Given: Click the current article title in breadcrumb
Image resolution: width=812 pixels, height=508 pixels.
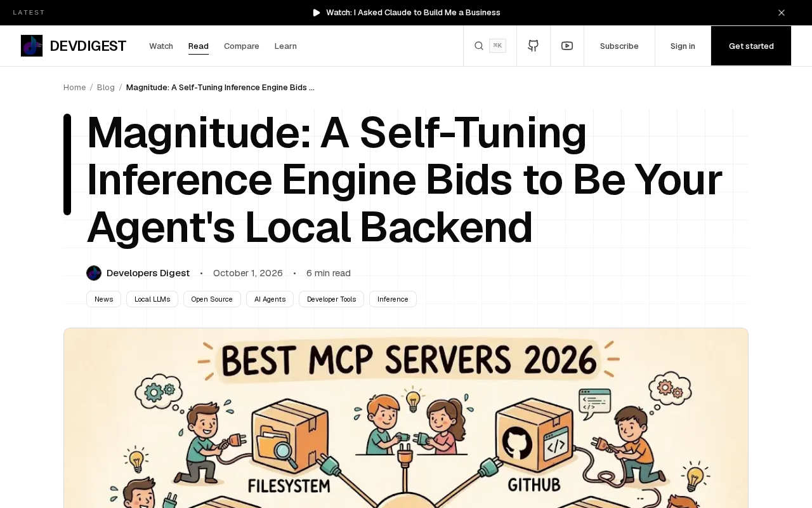Looking at the screenshot, I should click(x=220, y=88).
